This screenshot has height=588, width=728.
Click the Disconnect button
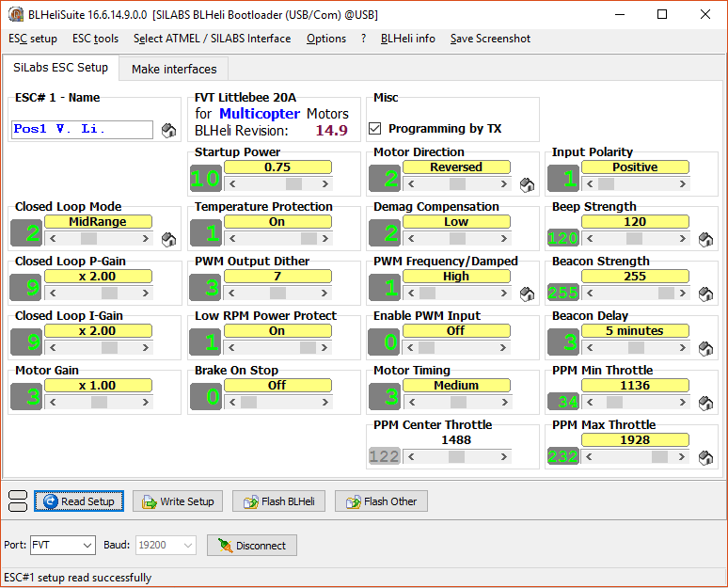pyautogui.click(x=252, y=545)
